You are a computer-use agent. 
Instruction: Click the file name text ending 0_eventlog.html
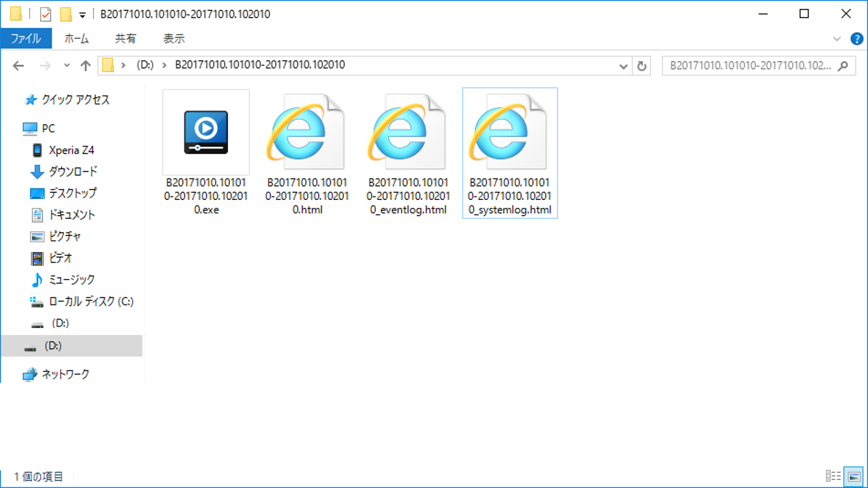tap(408, 196)
